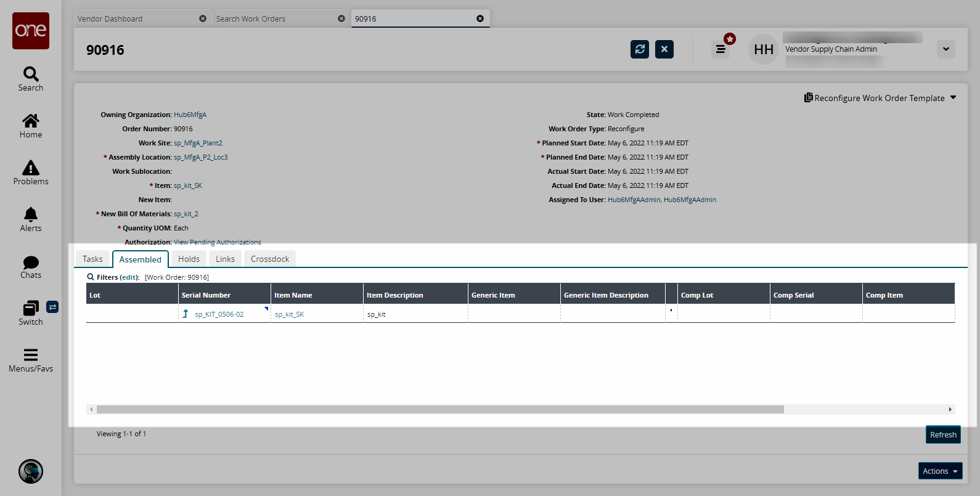
Task: Open the Search sidebar icon
Action: tap(31, 75)
